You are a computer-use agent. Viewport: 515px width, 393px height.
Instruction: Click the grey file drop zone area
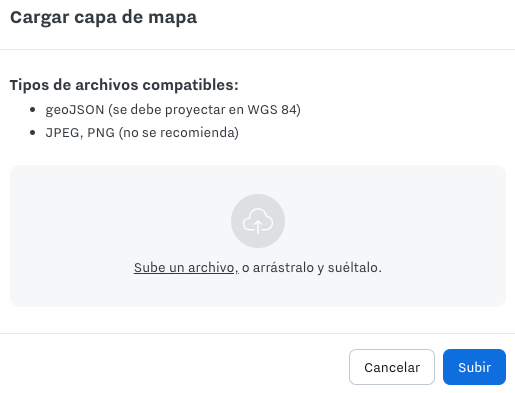[x=258, y=236]
